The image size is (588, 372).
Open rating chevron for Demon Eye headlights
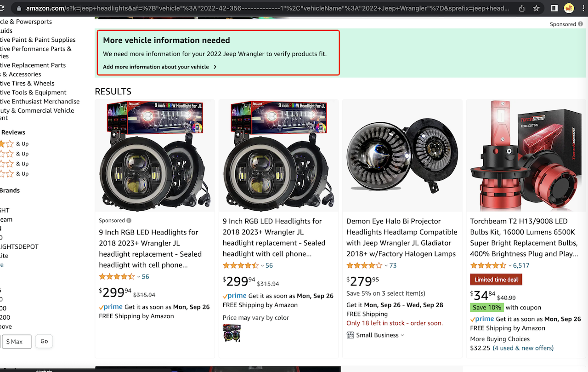click(x=386, y=266)
